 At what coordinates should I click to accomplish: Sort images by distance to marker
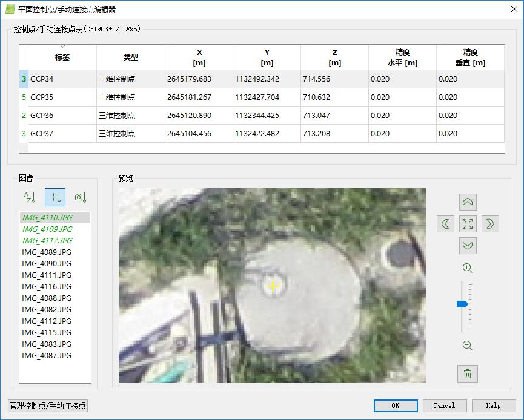point(55,197)
